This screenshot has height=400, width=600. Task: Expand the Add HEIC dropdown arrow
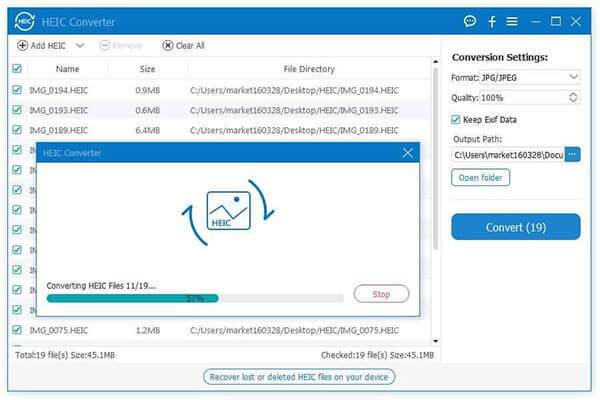point(80,46)
